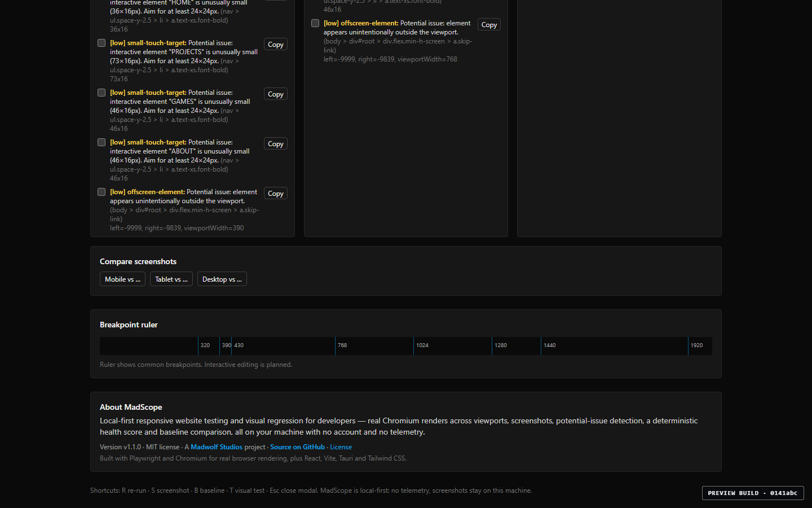This screenshot has width=812, height=508.
Task: Choose the 768 breakpoint marker on the ruler
Action: coord(342,345)
